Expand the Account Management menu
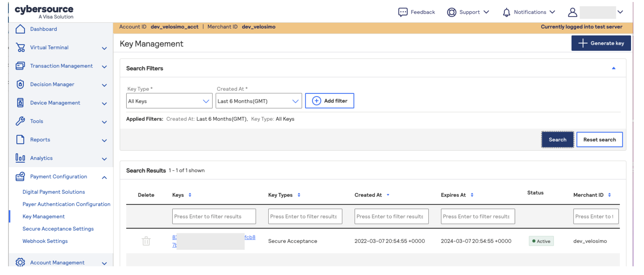The width and height of the screenshot is (644, 275). (104, 263)
